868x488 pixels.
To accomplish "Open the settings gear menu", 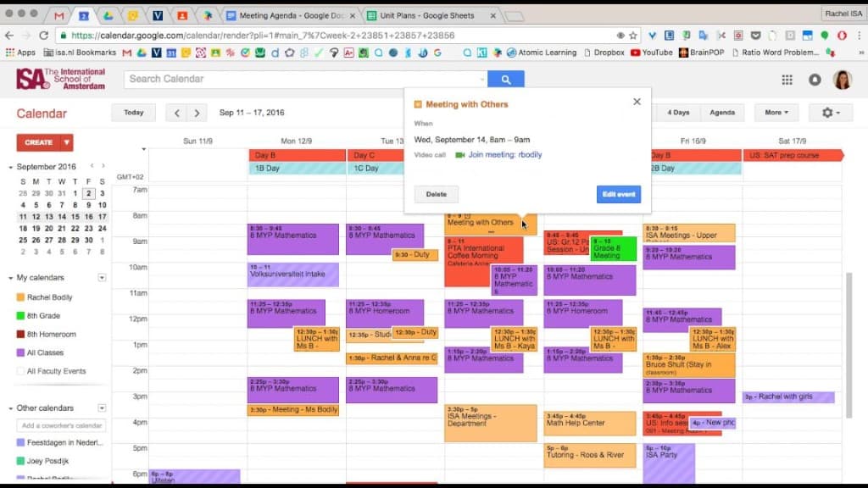I will [830, 113].
